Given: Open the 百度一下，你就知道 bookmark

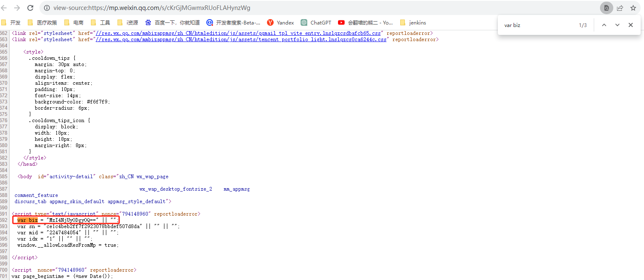Looking at the screenshot, I should [x=173, y=23].
